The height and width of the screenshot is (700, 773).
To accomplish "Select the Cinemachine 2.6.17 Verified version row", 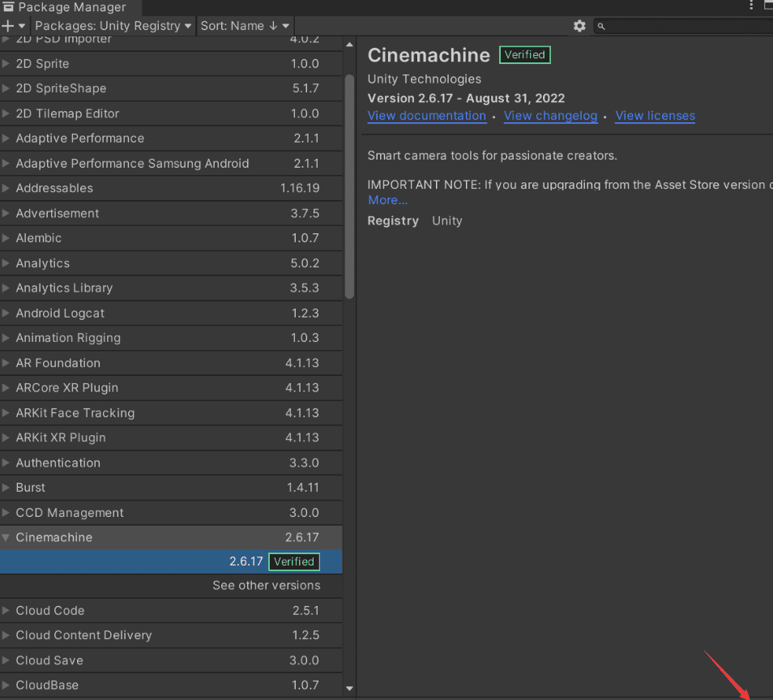I will pyautogui.click(x=170, y=561).
